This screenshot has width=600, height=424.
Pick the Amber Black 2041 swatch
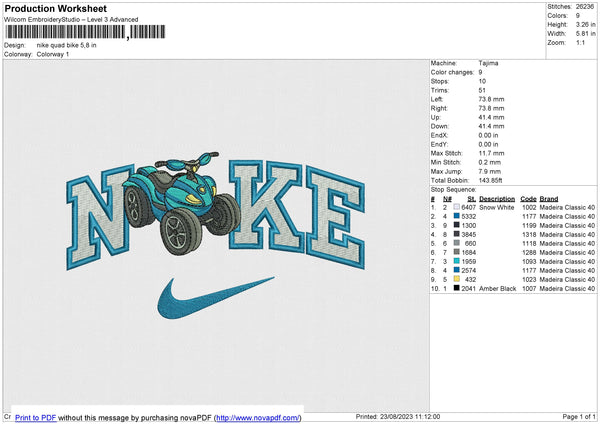pyautogui.click(x=456, y=288)
